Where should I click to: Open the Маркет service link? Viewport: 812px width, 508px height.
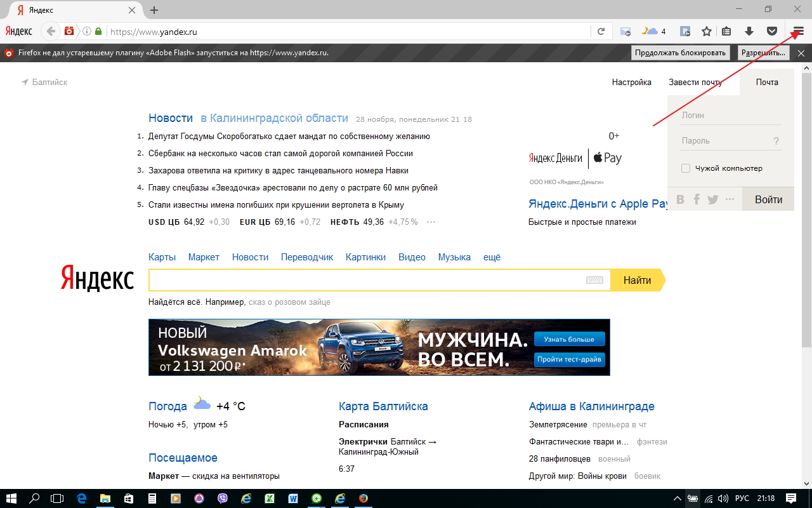(204, 257)
